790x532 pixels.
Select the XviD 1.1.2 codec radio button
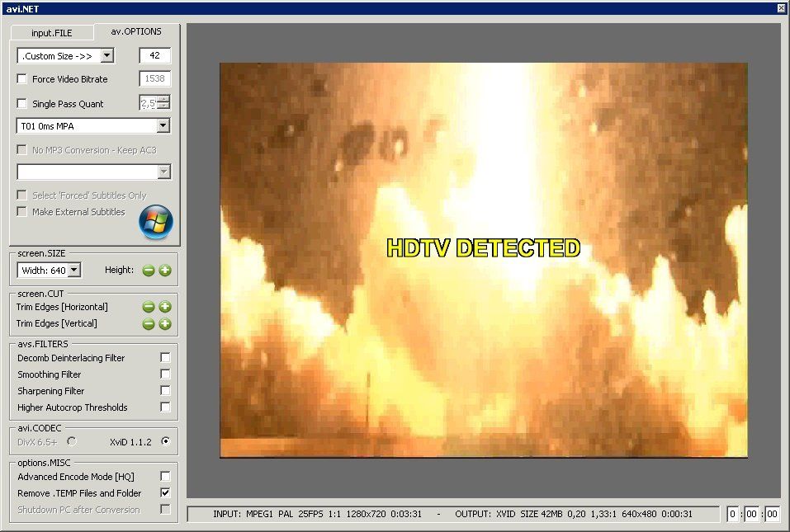pos(165,442)
